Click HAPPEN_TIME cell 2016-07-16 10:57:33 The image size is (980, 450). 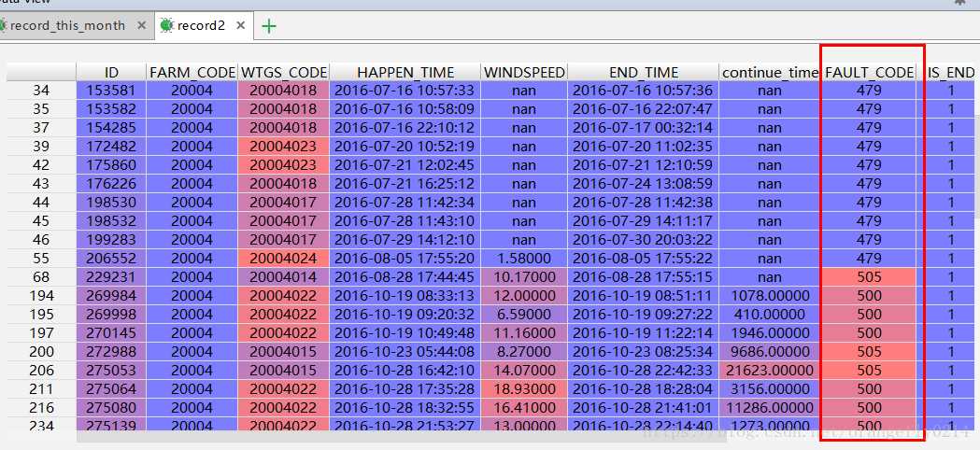pyautogui.click(x=405, y=91)
